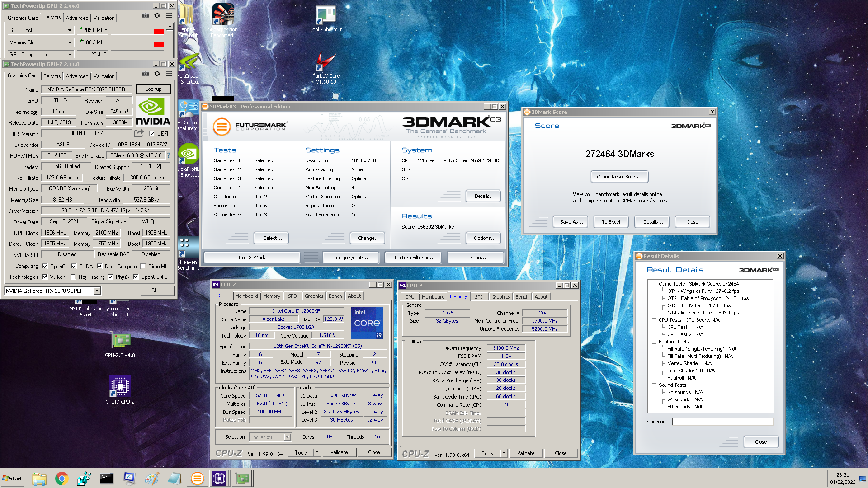Open the Tool - Shortcut desktop icon
The image size is (868, 488).
[325, 19]
